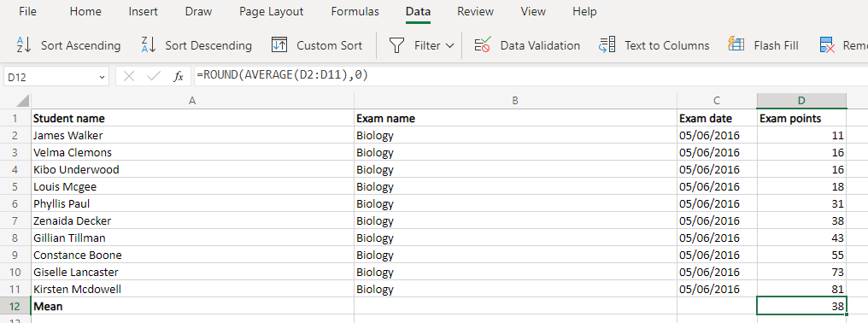Click the cell 'Louis Mcgee'

pyautogui.click(x=192, y=187)
